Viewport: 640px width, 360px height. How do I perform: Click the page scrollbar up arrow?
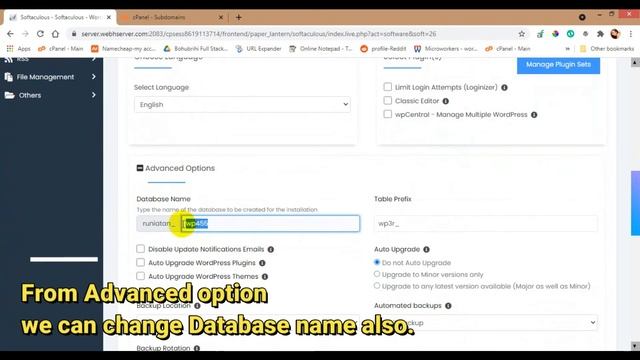[635, 62]
